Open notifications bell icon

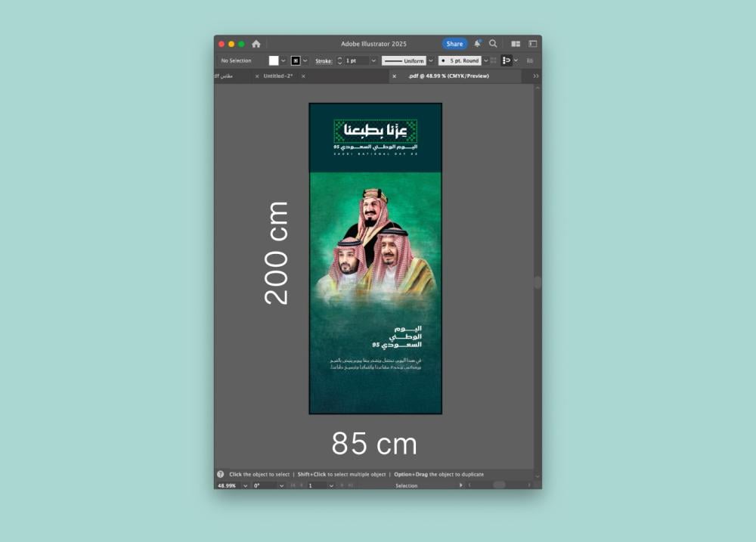pyautogui.click(x=477, y=44)
